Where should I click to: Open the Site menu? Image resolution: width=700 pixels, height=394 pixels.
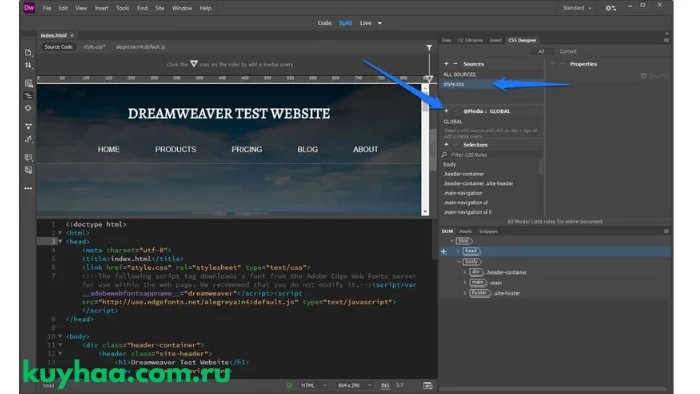pos(159,8)
